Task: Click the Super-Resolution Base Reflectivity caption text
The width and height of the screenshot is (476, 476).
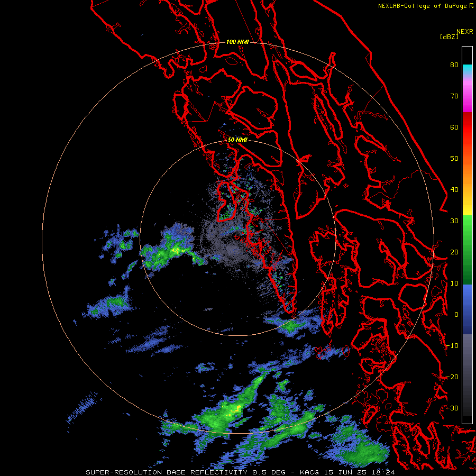Action: click(167, 472)
